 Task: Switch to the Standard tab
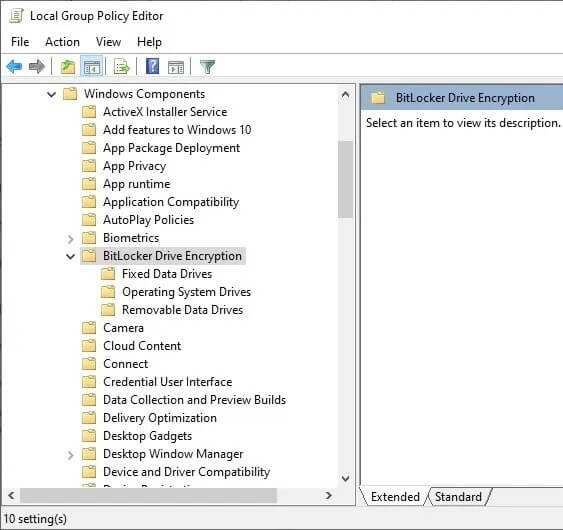[458, 497]
